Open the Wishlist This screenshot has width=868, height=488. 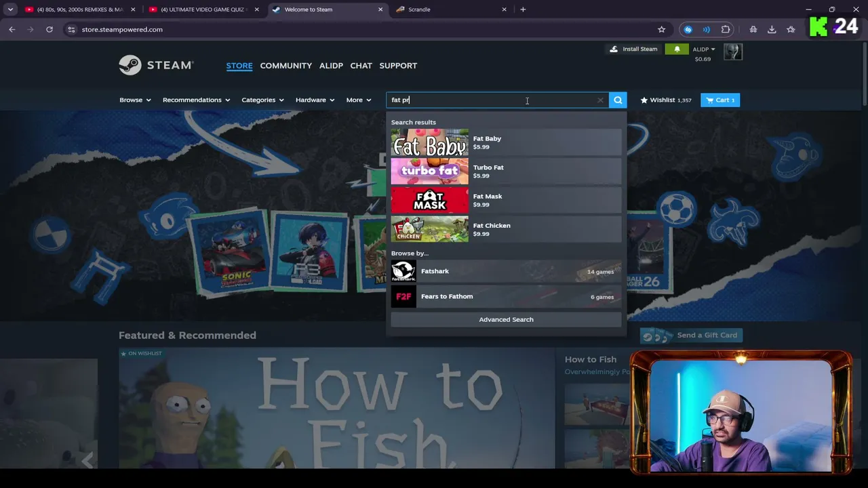tap(666, 100)
